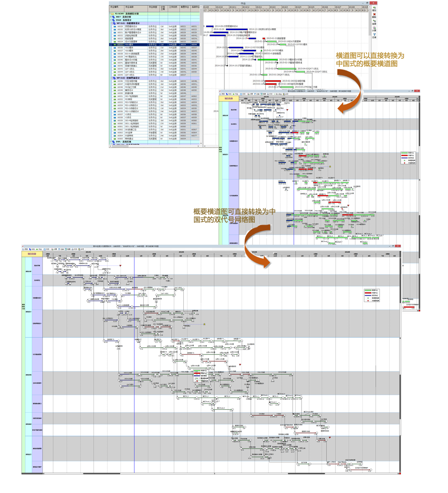
Task: Expand the ANLY 系统分析 tree node
Action: (112, 17)
